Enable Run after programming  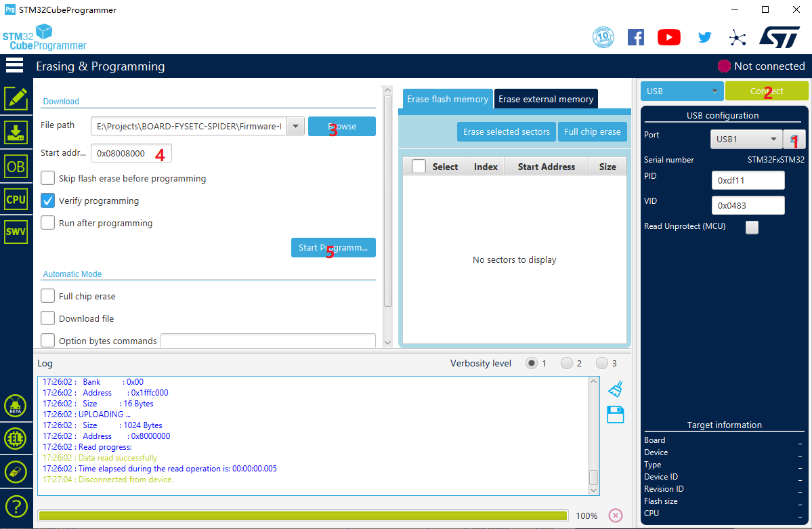[x=47, y=223]
